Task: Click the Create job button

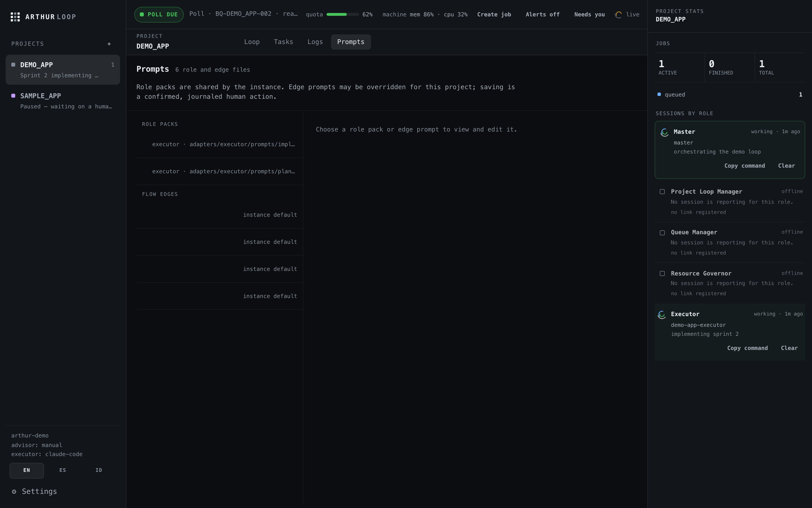Action: pos(494,14)
